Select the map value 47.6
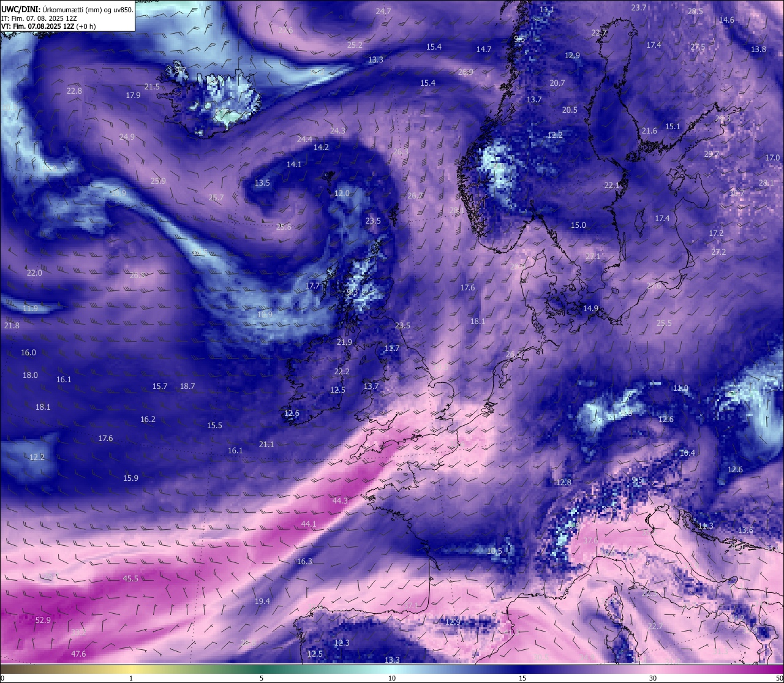The image size is (784, 683). pos(78,654)
